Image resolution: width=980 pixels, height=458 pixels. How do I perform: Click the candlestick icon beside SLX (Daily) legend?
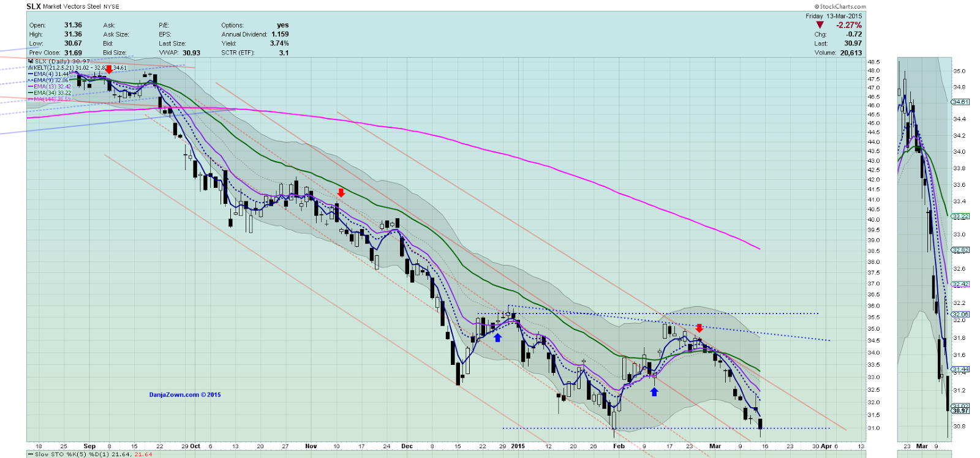(31, 61)
